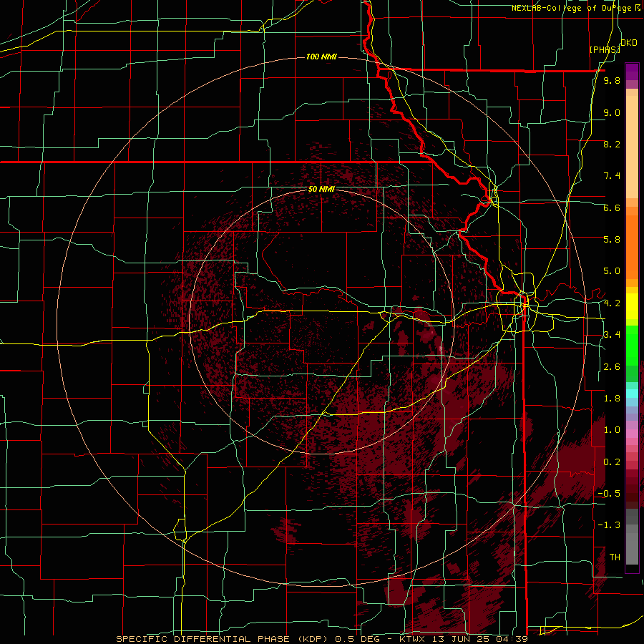
Task: Click the 7.4 value on color scale
Action: (x=612, y=176)
